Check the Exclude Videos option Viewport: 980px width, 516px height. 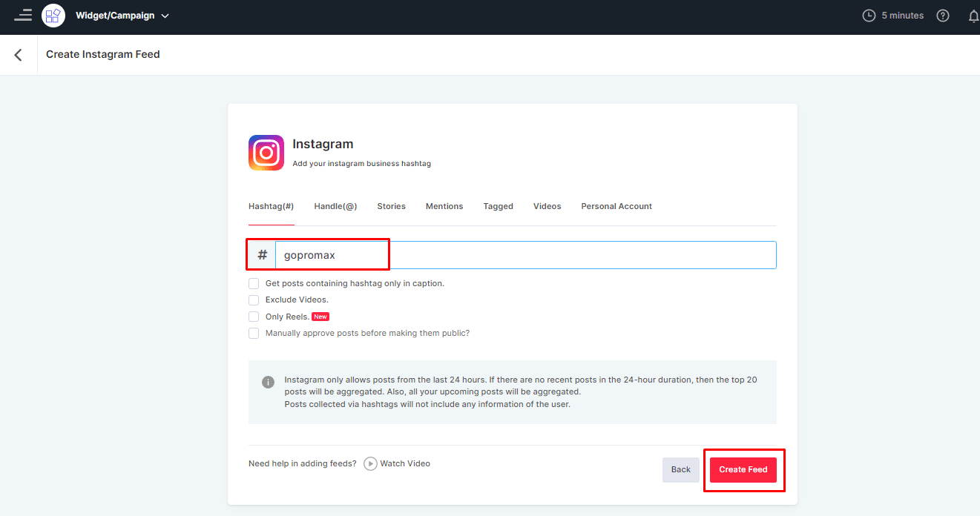pos(254,300)
